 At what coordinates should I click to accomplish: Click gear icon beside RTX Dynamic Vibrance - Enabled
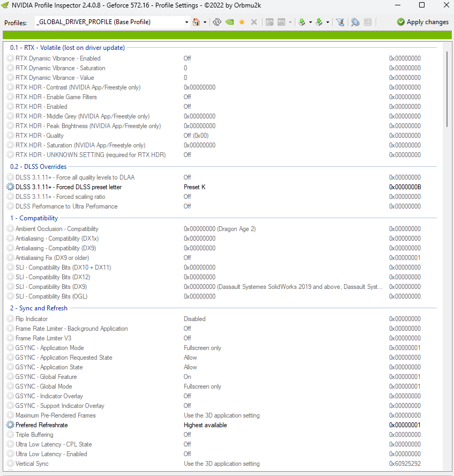[10, 58]
